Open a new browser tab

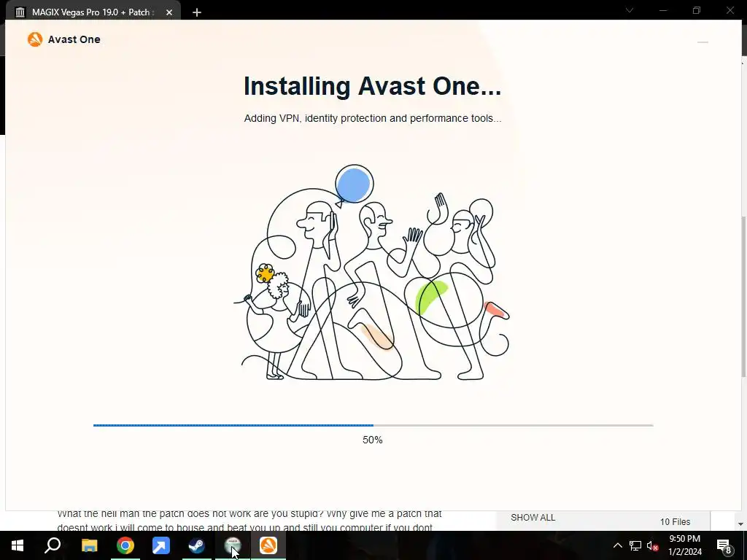(x=197, y=12)
